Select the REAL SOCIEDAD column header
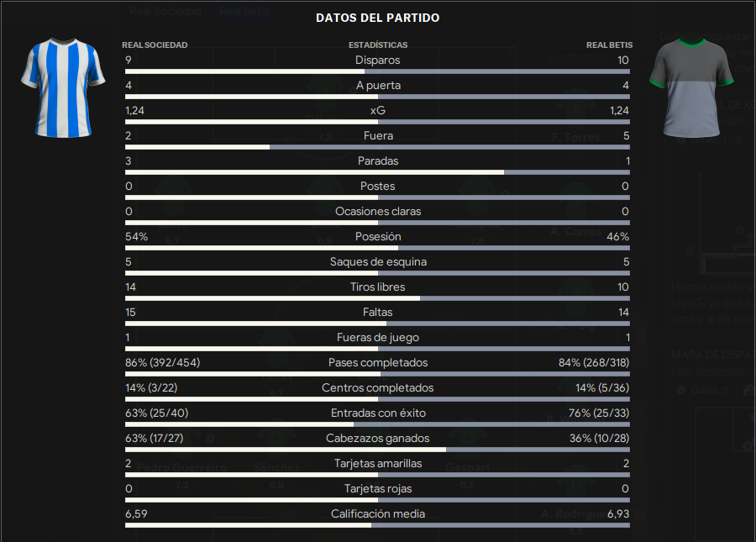Viewport: 756px width, 542px height. coord(155,45)
